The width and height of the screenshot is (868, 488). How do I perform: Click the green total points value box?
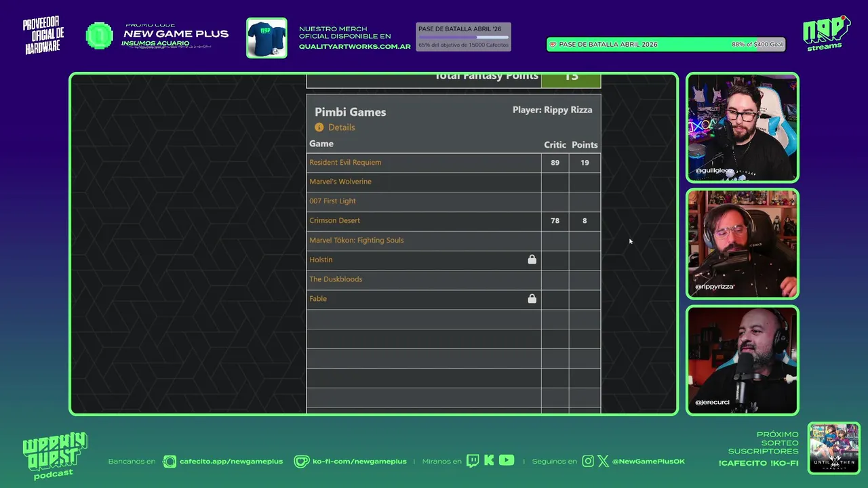pos(571,80)
